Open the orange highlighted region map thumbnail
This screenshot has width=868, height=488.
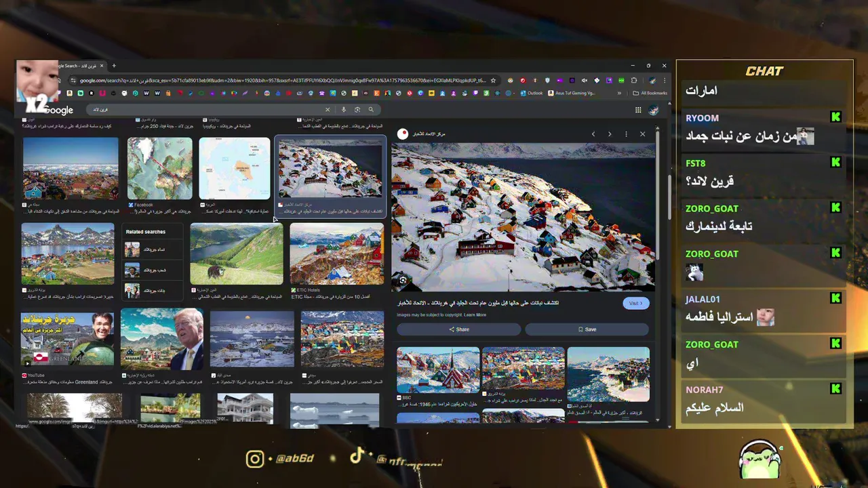234,168
